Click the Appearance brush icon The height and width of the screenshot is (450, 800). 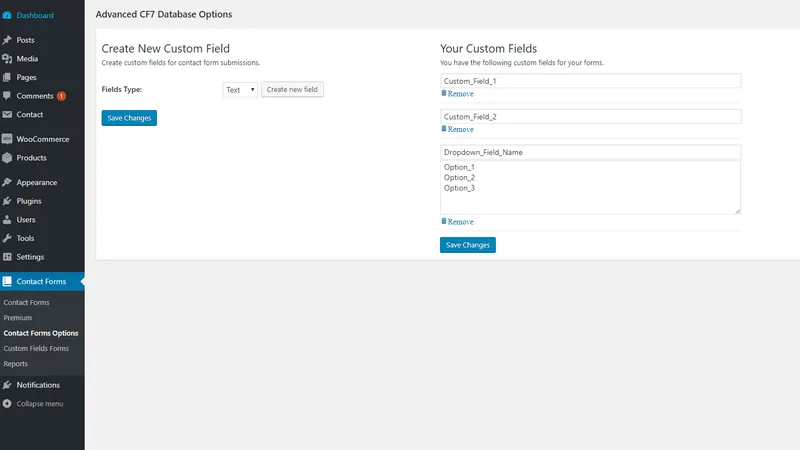tap(7, 182)
